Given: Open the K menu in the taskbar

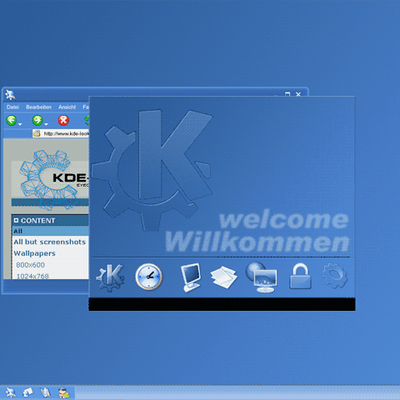Looking at the screenshot, I should 11,392.
